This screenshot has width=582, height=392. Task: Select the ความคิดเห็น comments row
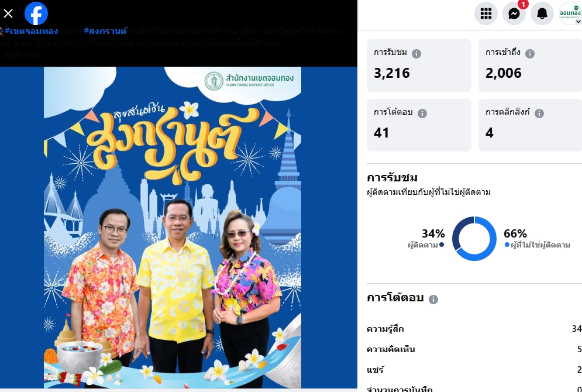point(474,349)
